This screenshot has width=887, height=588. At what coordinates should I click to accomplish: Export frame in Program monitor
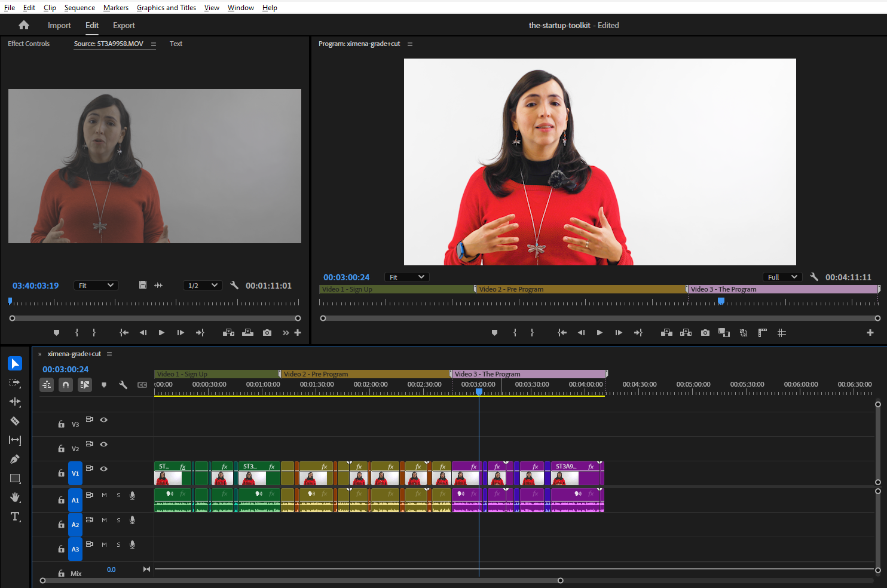[705, 333]
